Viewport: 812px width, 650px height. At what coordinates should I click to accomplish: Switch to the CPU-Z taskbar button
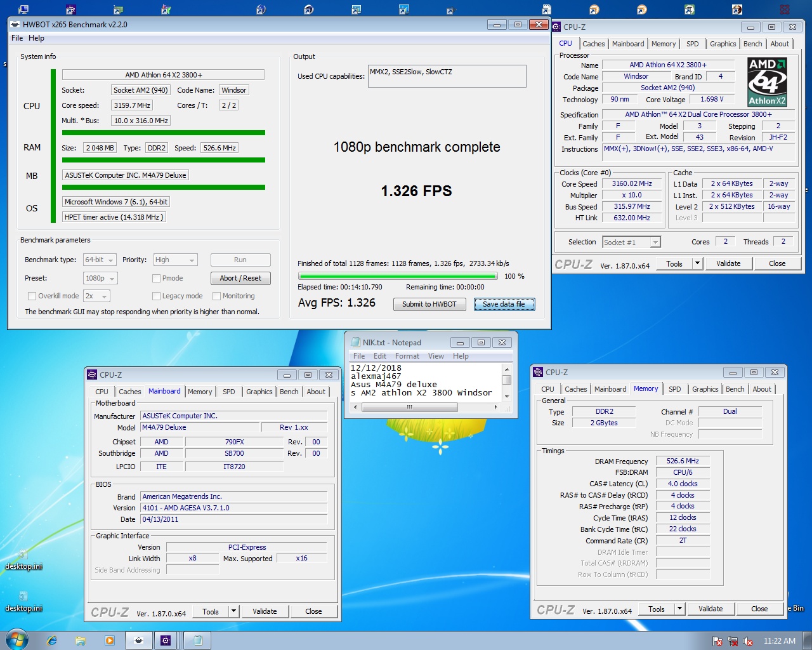tap(167, 640)
